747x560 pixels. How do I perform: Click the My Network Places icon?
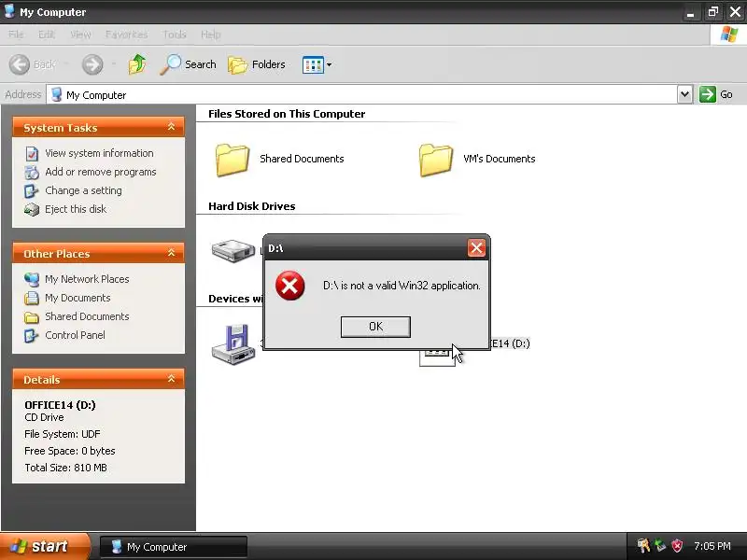click(x=32, y=279)
